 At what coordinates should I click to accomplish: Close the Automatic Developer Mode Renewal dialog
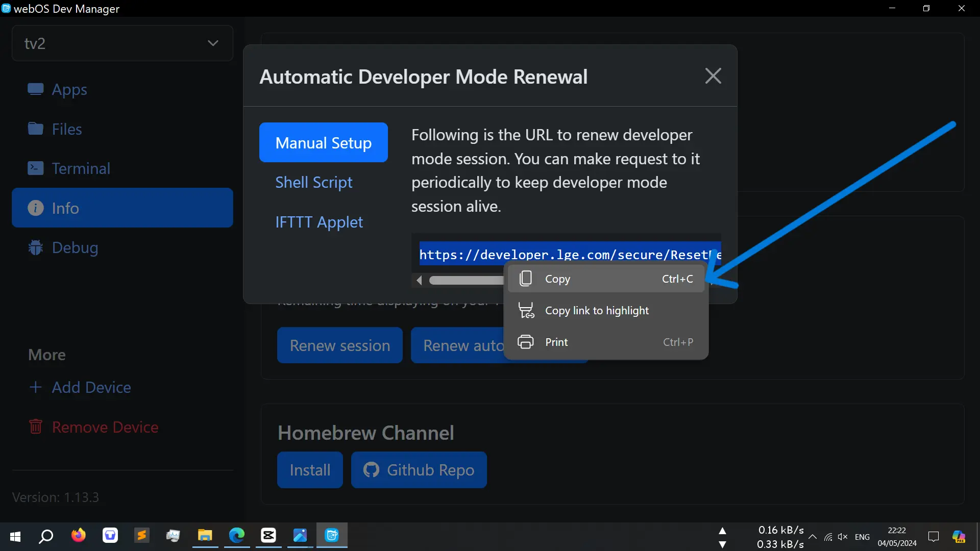[x=713, y=76]
